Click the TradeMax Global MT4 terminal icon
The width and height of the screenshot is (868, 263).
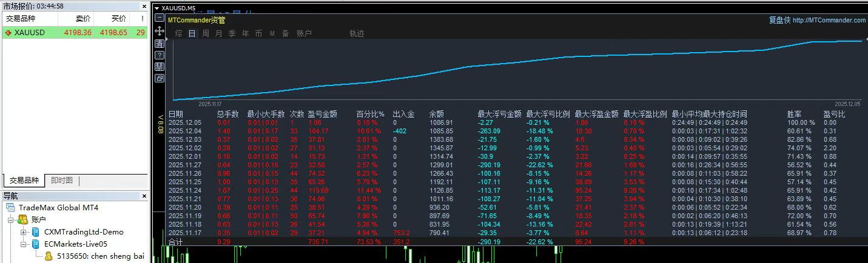[11, 207]
